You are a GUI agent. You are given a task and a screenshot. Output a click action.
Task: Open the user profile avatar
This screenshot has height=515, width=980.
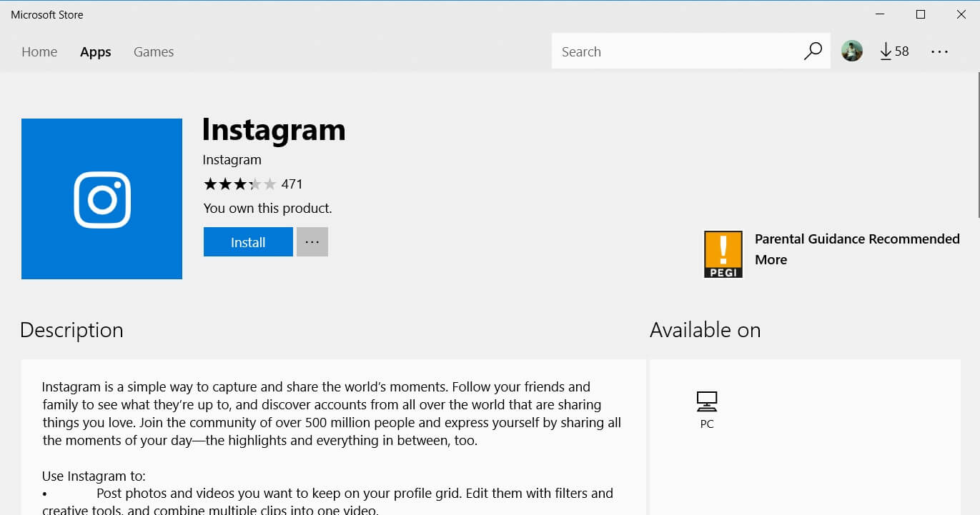(852, 51)
